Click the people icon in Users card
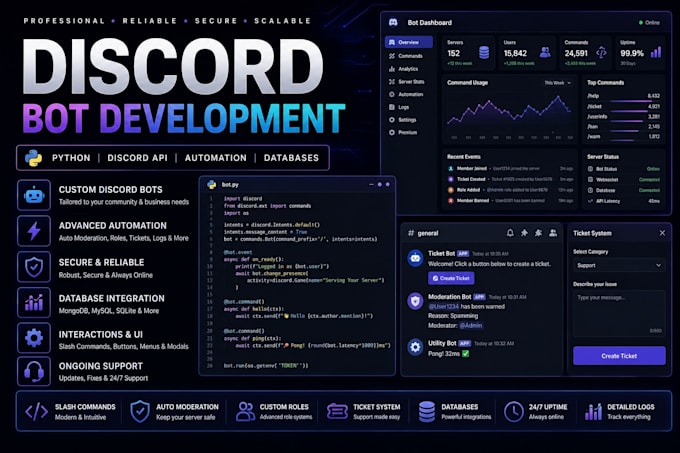 click(545, 52)
